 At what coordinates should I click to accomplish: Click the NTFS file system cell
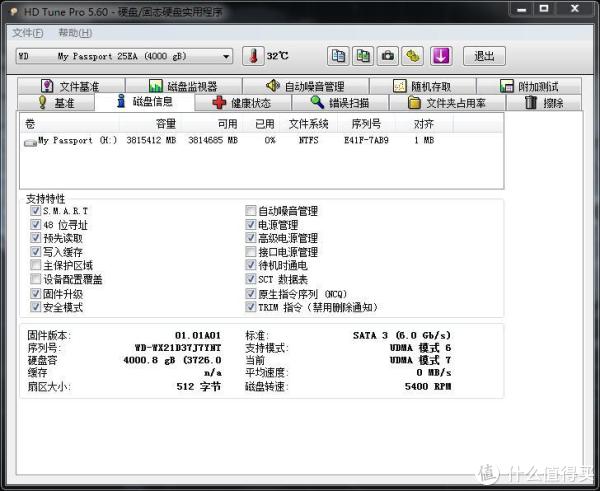(308, 140)
